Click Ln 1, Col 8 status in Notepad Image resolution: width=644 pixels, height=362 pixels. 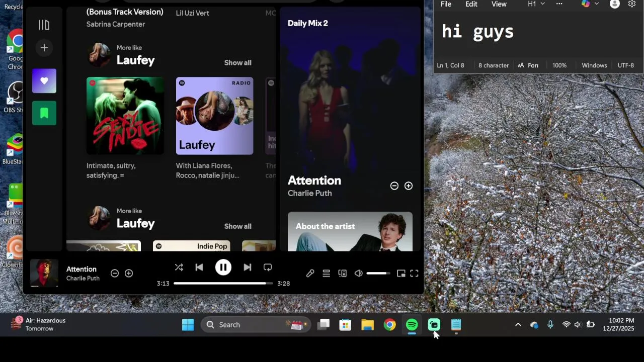pyautogui.click(x=451, y=65)
